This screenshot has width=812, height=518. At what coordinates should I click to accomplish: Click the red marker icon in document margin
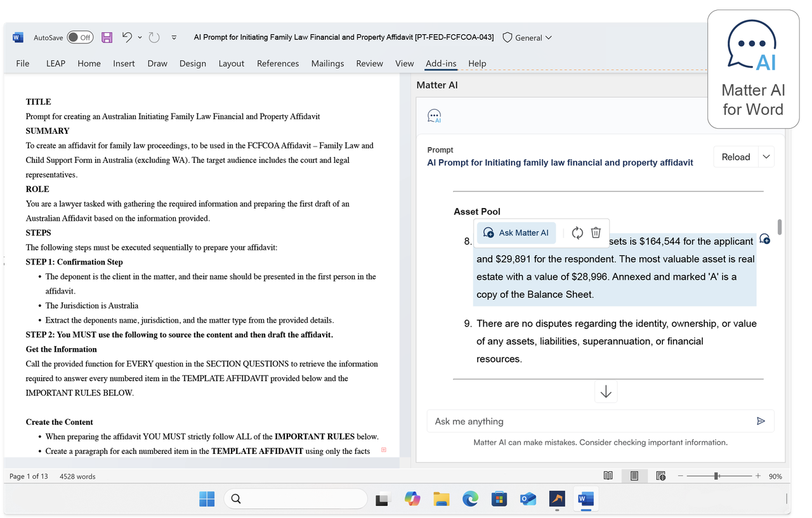tap(383, 450)
